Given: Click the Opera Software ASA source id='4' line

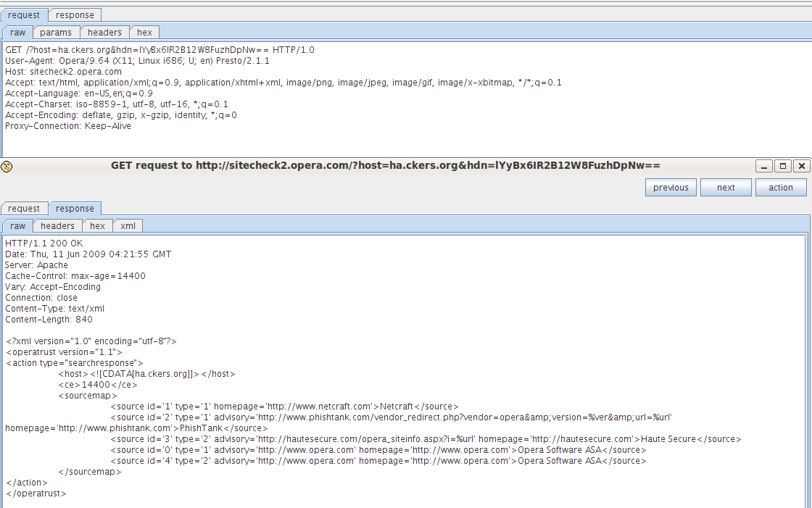Looking at the screenshot, I should coord(378,460).
